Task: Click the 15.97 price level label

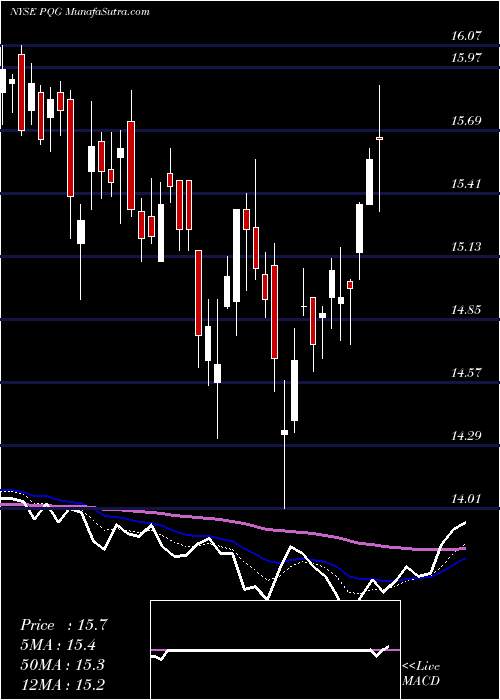Action: [x=467, y=58]
